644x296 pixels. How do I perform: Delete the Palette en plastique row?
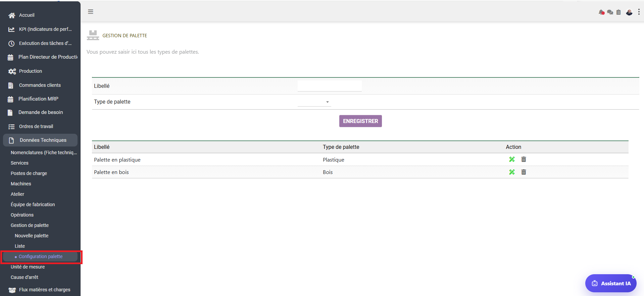click(524, 160)
